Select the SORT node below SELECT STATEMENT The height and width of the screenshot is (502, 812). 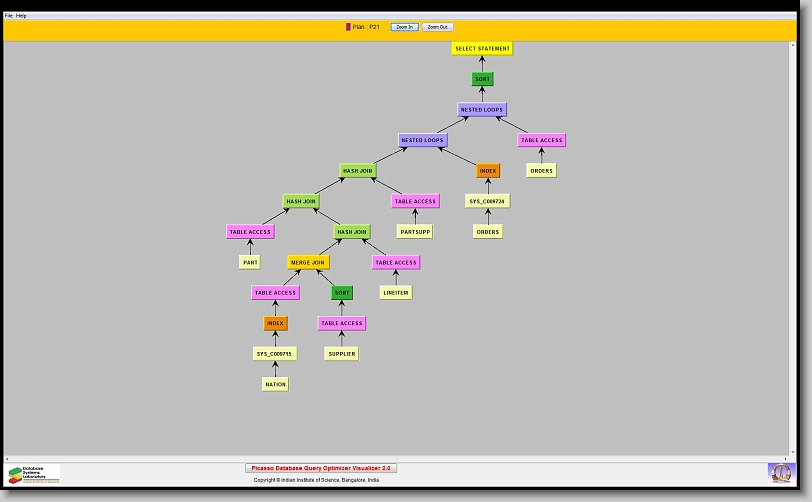pyautogui.click(x=482, y=79)
